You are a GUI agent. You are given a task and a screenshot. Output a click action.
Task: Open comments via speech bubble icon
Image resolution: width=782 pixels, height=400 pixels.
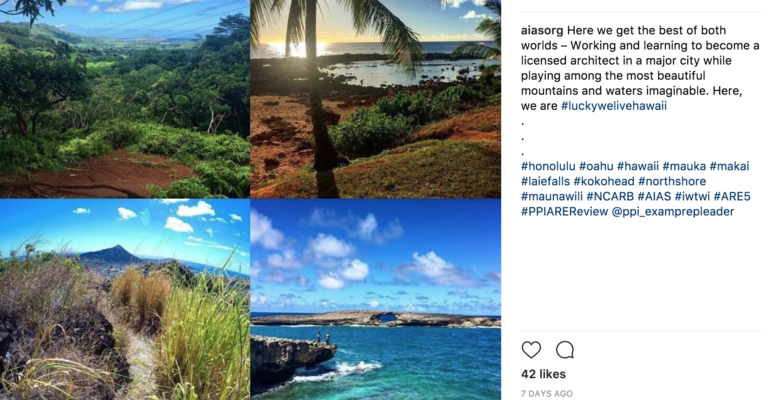click(x=565, y=350)
